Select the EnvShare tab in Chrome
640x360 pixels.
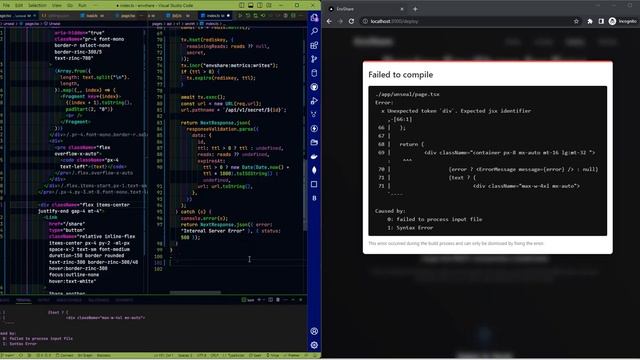[x=366, y=9]
